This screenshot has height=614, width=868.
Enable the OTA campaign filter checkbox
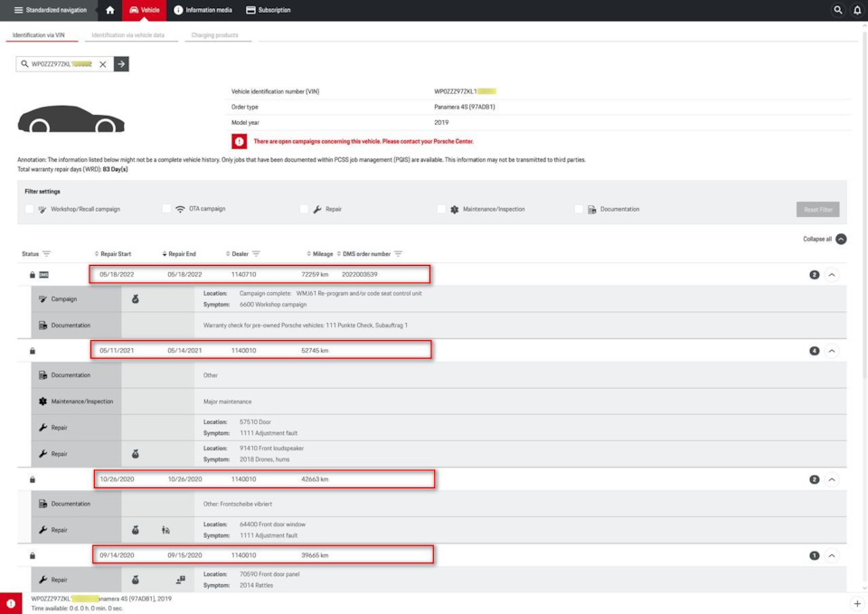(x=166, y=209)
